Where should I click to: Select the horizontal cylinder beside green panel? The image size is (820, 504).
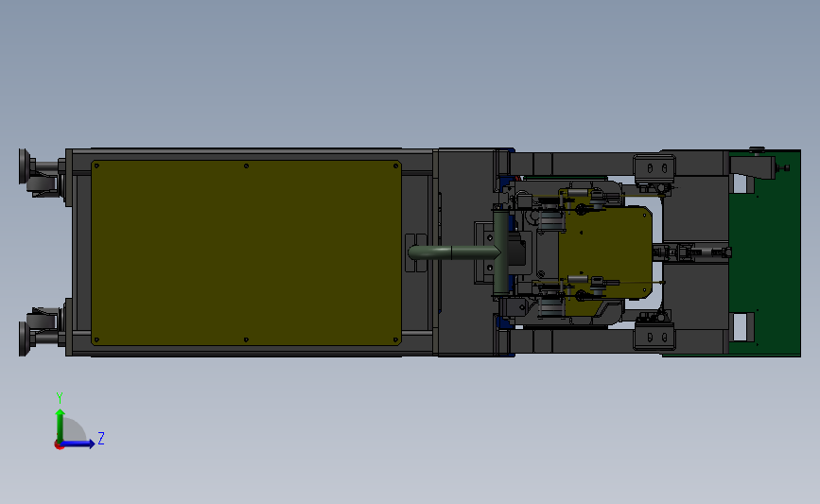click(692, 253)
